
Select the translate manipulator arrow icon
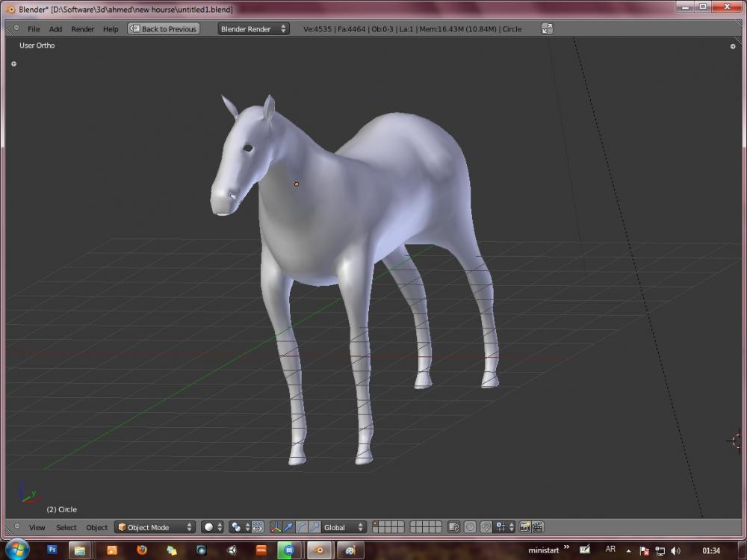[288, 527]
